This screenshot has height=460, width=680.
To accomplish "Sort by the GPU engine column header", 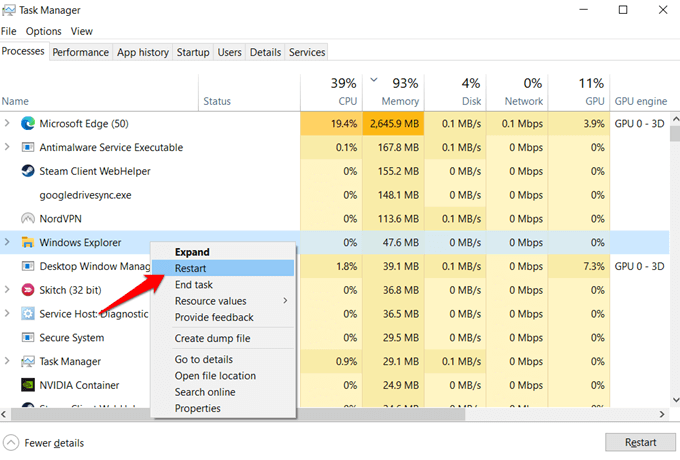I will coord(641,93).
